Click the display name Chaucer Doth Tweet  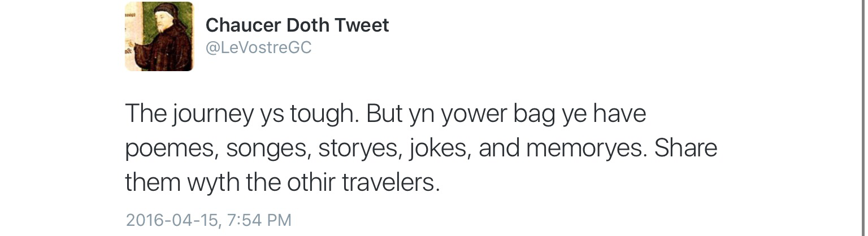[x=297, y=25]
